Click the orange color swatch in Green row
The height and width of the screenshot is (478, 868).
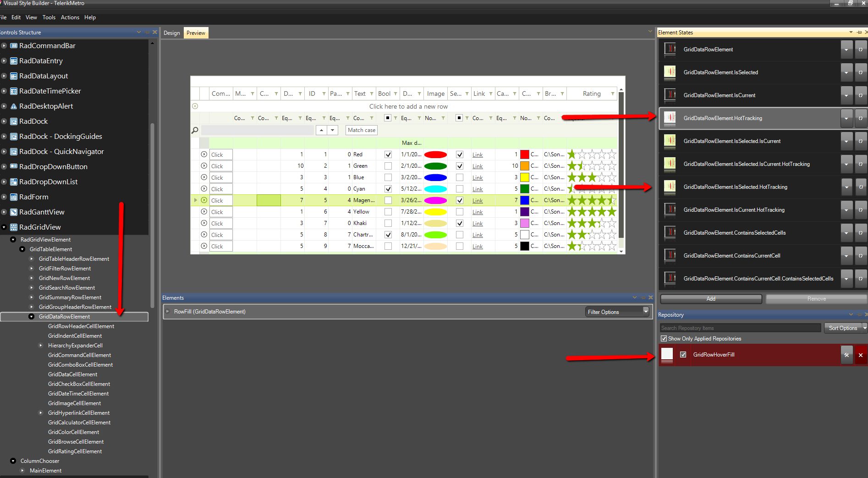[x=525, y=166]
